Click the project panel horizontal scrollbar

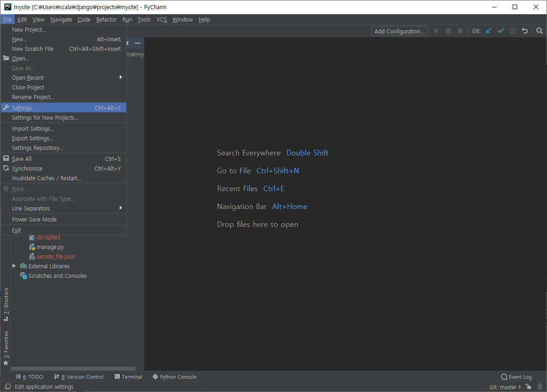[x=73, y=368]
